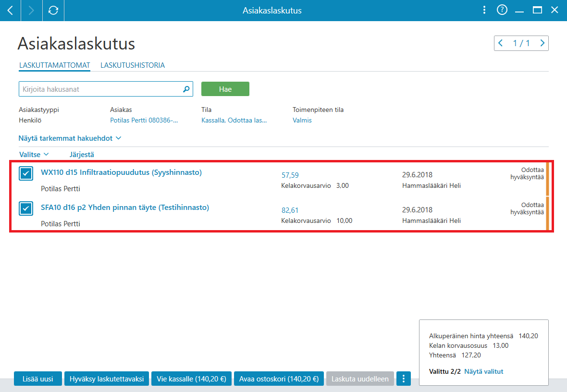This screenshot has width=567, height=392.
Task: Switch to the LASKUTUSHISTORIA tab
Action: [x=133, y=65]
